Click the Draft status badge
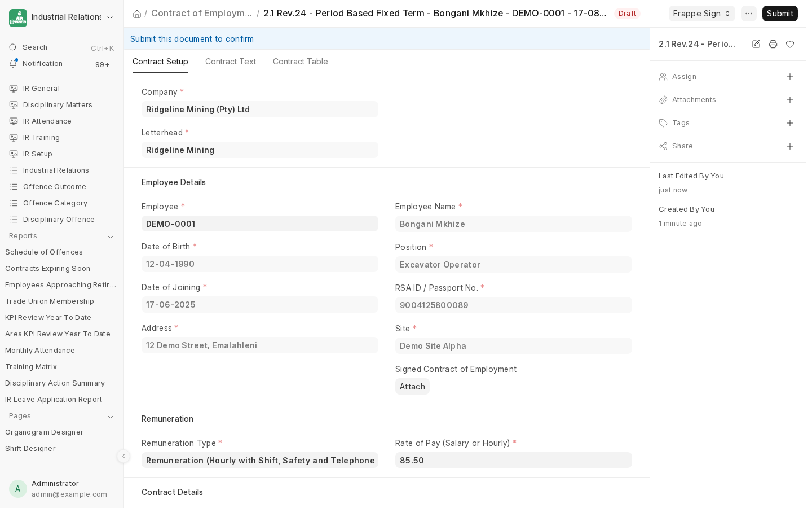The image size is (812, 508). (627, 14)
